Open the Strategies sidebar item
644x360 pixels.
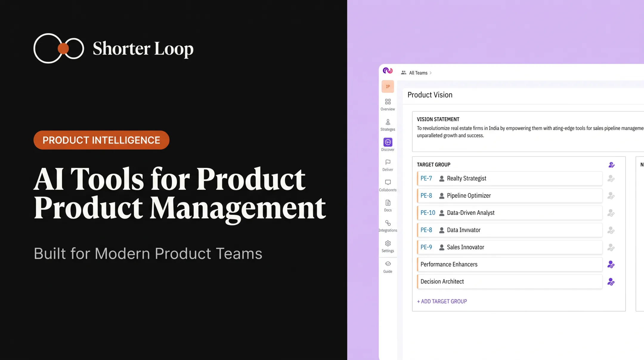tap(388, 125)
